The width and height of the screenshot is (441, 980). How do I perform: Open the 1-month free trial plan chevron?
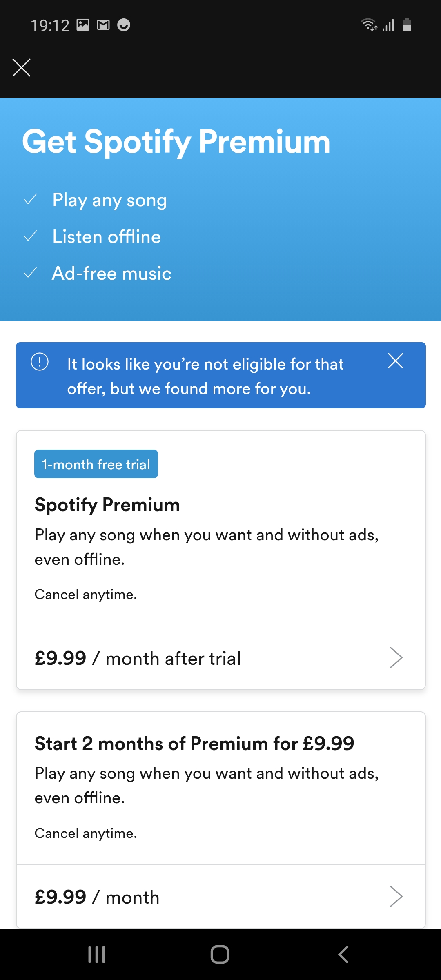coord(396,657)
